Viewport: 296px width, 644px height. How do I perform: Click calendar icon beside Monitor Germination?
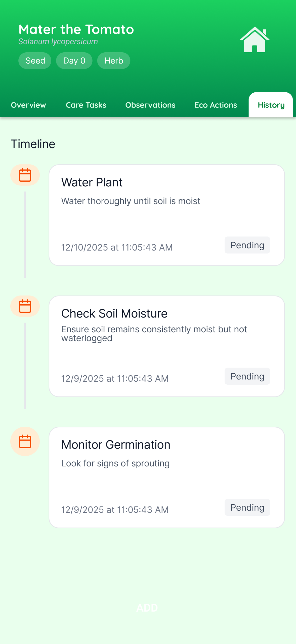click(25, 441)
